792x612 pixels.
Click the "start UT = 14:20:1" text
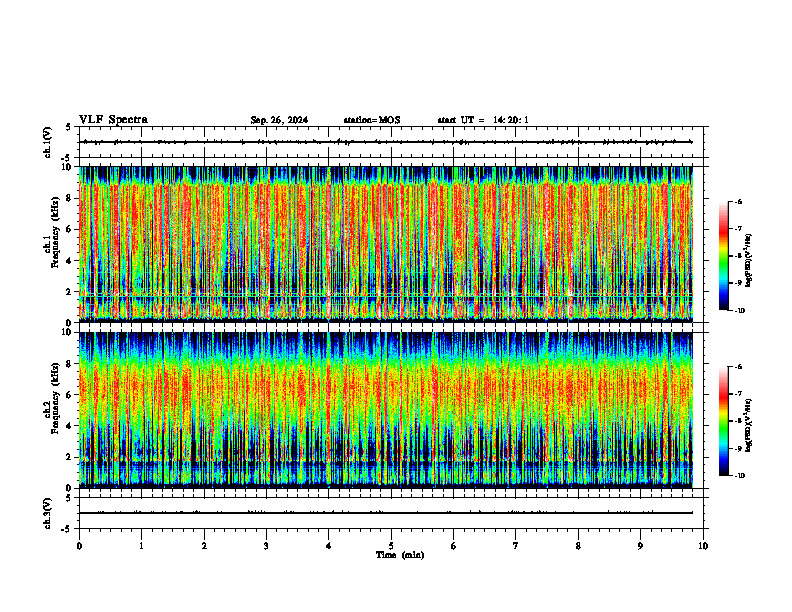[x=483, y=120]
